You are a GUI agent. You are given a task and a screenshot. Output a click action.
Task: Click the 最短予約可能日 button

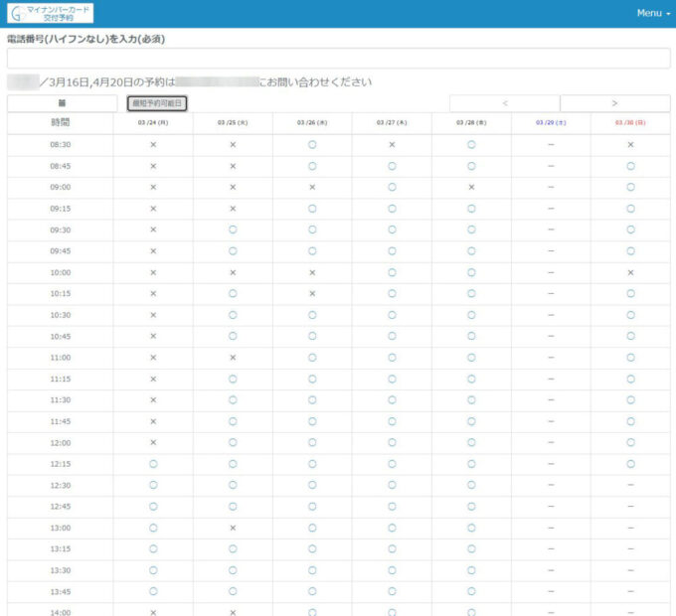click(157, 103)
